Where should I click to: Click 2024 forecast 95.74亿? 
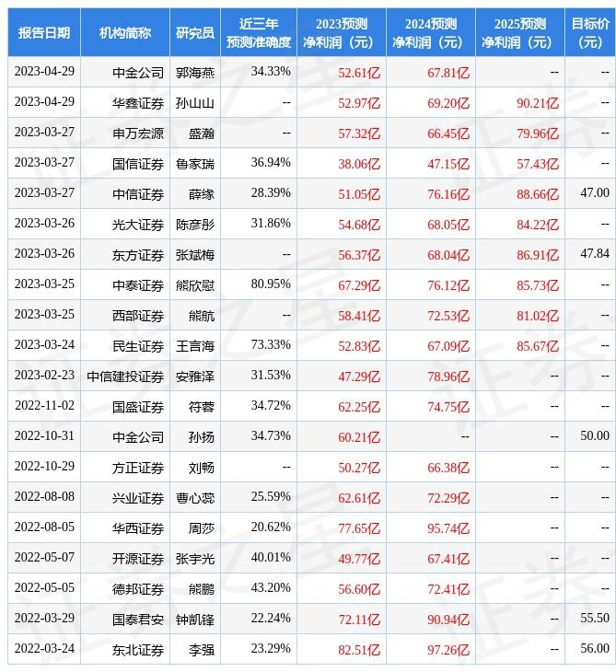[448, 529]
